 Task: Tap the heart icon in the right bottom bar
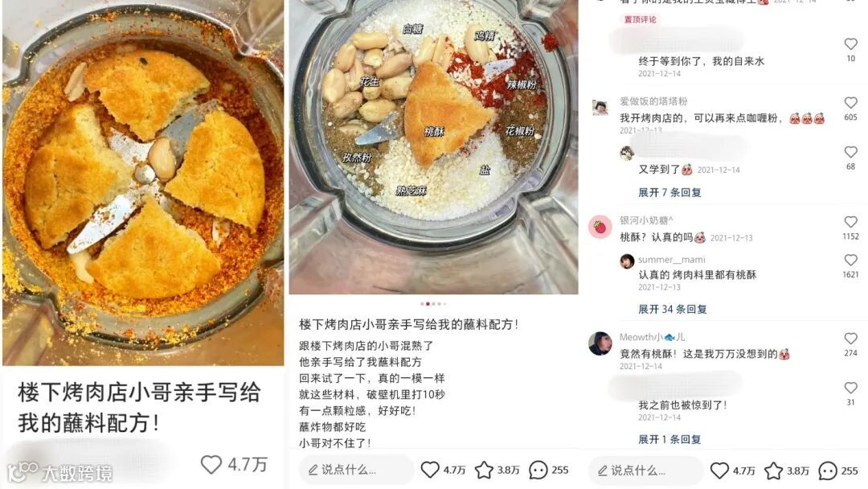tap(719, 471)
